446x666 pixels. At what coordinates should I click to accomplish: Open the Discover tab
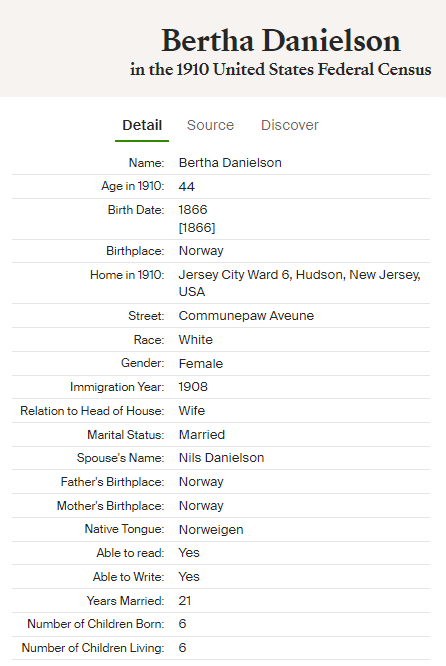(x=290, y=125)
